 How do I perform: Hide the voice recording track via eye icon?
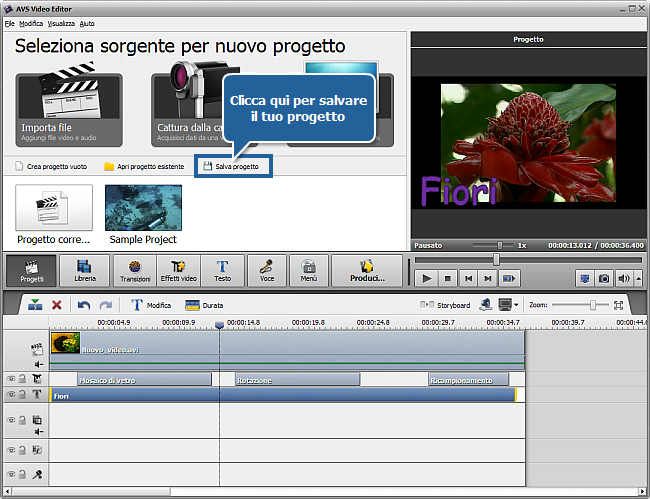11,474
